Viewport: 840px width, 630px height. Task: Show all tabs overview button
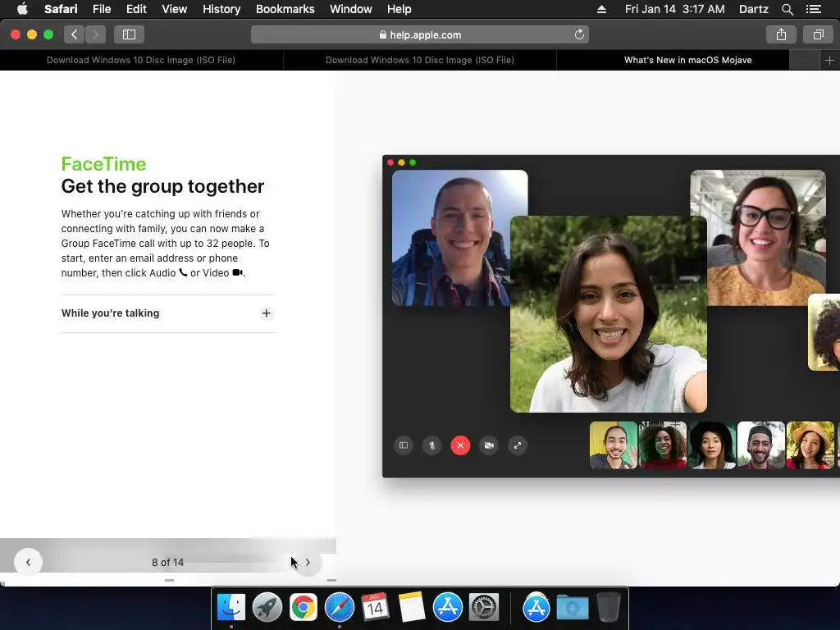tap(818, 34)
